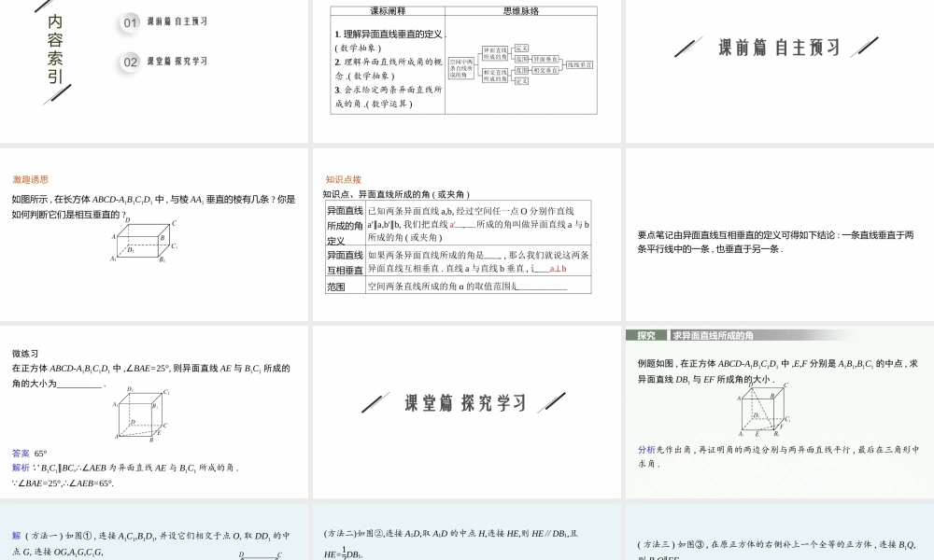Viewport: 934px width, 560px height.
Task: Click the dark 探究 badge on the last slide
Action: [646, 333]
